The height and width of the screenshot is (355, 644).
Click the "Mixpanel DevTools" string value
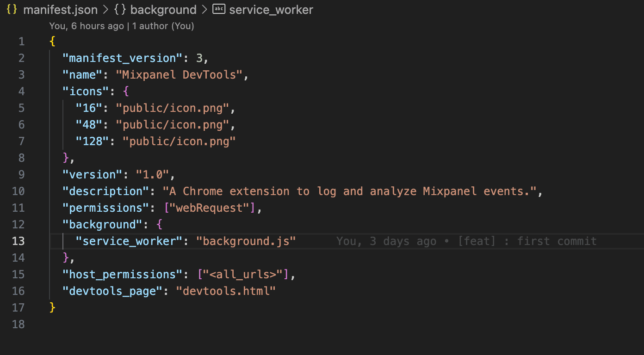(179, 75)
